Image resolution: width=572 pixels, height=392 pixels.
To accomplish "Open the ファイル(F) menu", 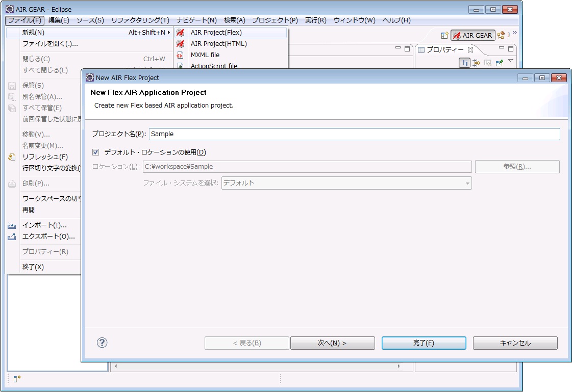I will (25, 20).
